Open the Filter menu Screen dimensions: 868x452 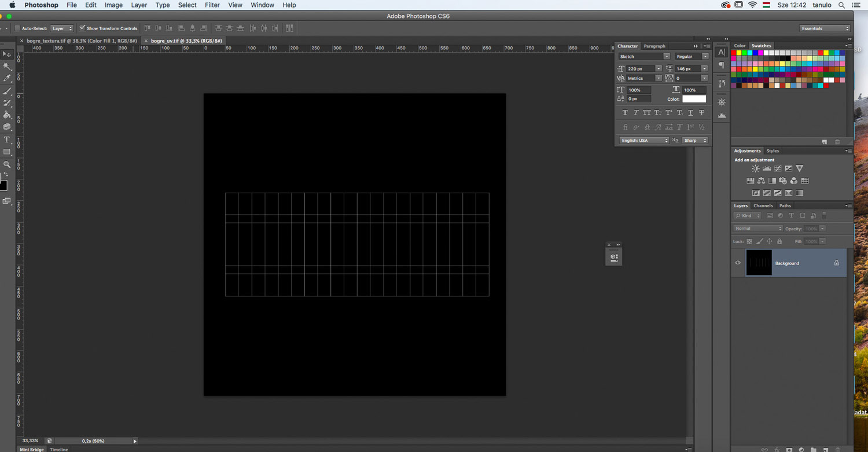tap(212, 5)
